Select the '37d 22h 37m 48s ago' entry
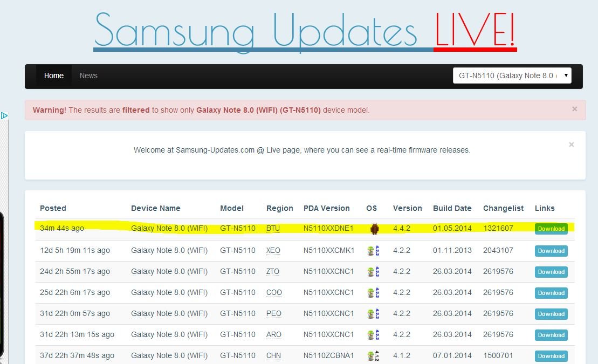Viewport: 598px width, 364px height. point(77,355)
